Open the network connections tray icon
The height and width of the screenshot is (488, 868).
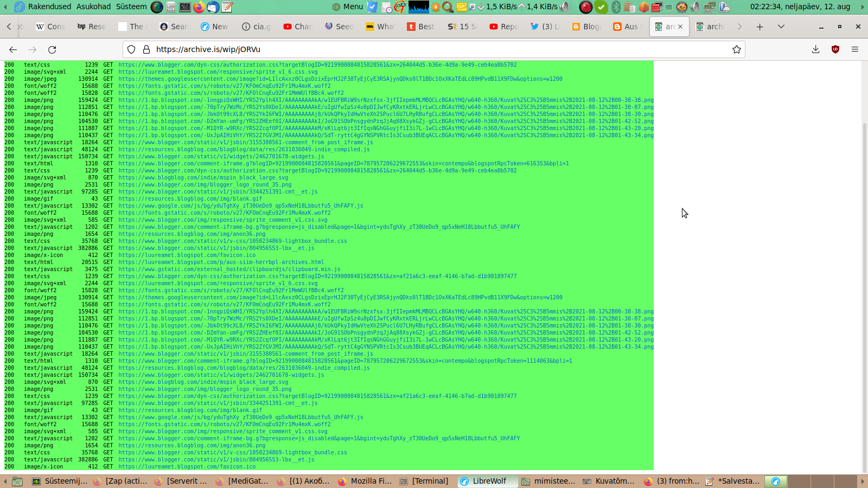pos(710,7)
